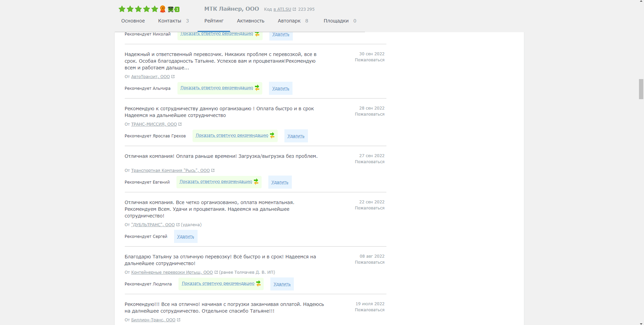Click external icon beside ТРАНС-МИССИЯ, ООО
Viewport: 644px width, 325px height.
click(x=180, y=124)
